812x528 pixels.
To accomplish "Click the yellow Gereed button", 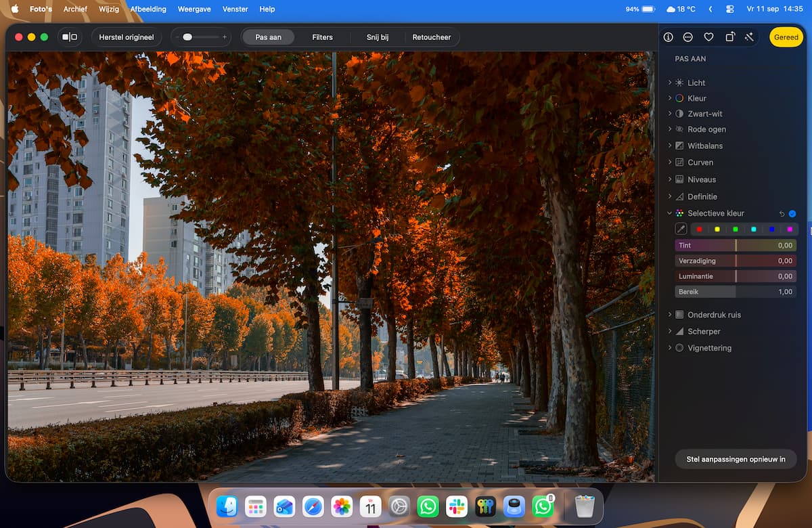I will point(786,37).
